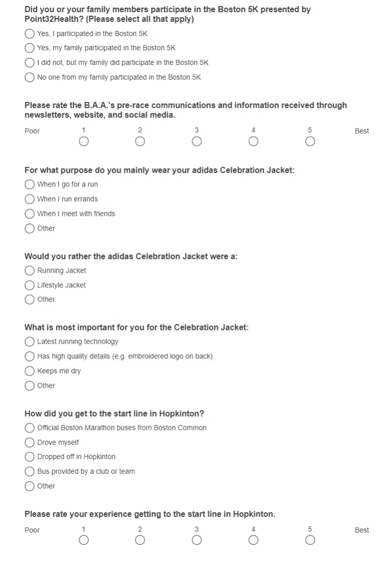Viewport: 392px width, 561px height.
Task: Choose "When I run errands"
Action: point(29,199)
